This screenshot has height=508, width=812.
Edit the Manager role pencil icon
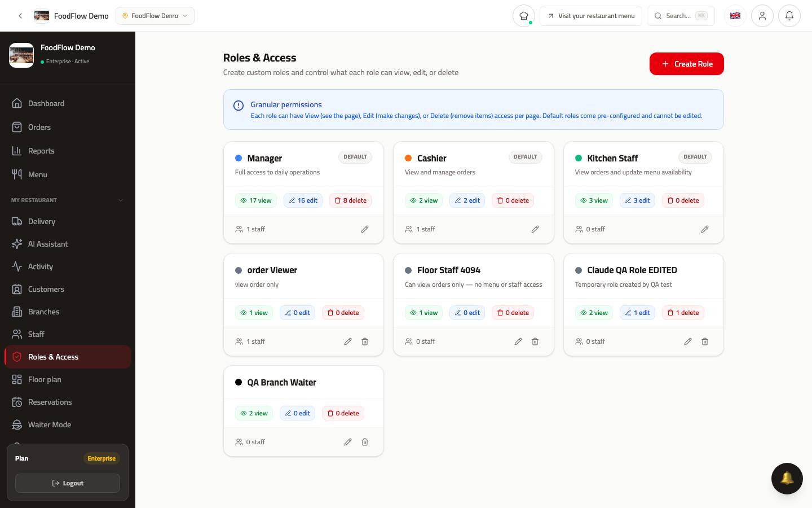365,229
